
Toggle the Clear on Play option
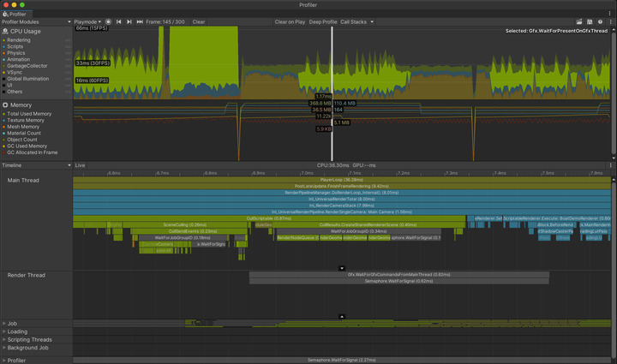pyautogui.click(x=290, y=21)
